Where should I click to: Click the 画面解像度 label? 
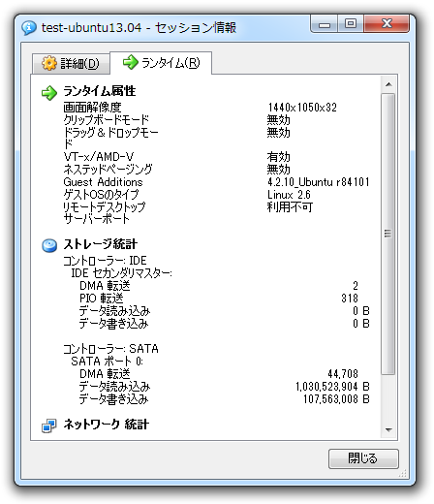click(x=92, y=107)
